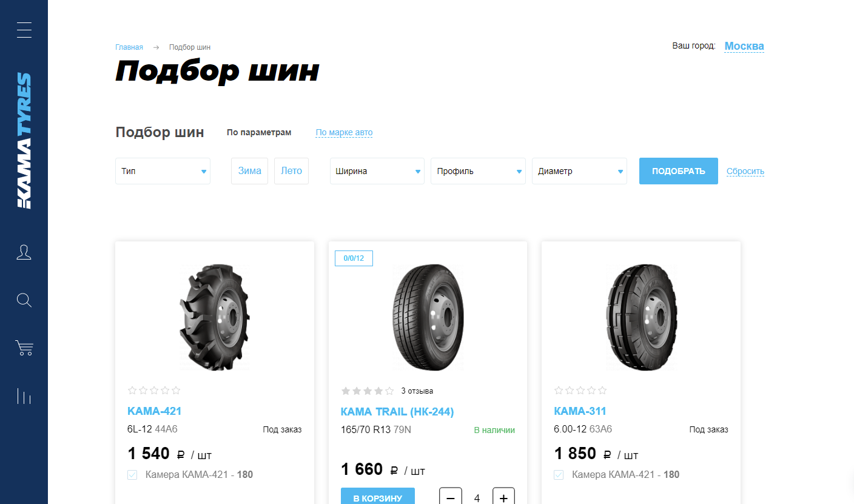
Task: Toggle Камера checkbox under КАМА-421 tire
Action: pos(132,475)
